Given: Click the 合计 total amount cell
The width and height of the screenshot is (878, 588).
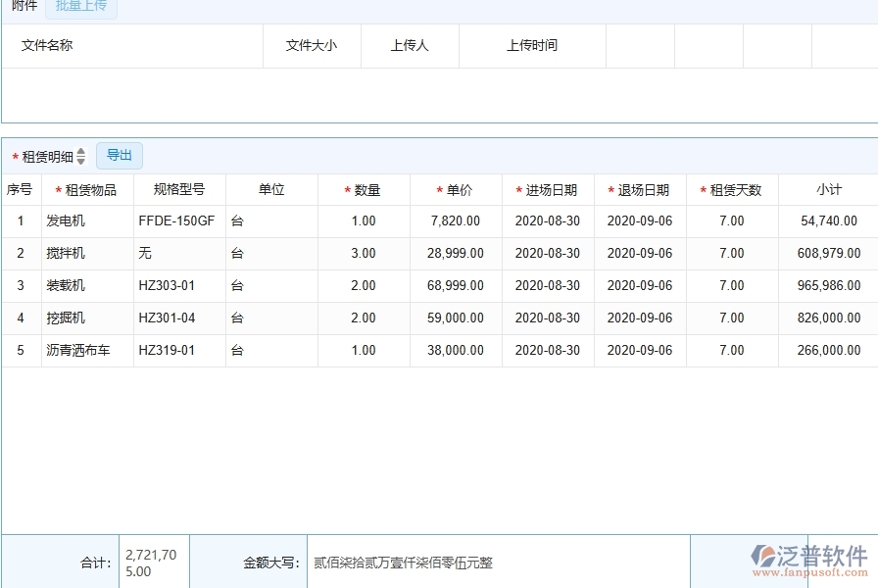Looking at the screenshot, I should (x=152, y=560).
